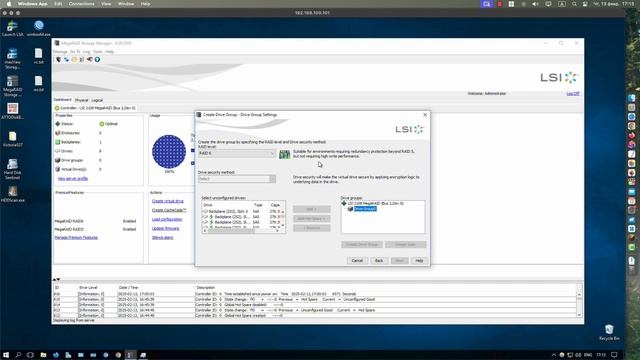
Task: Click blue help icon in MegaRAID toolbar
Action: (97, 60)
